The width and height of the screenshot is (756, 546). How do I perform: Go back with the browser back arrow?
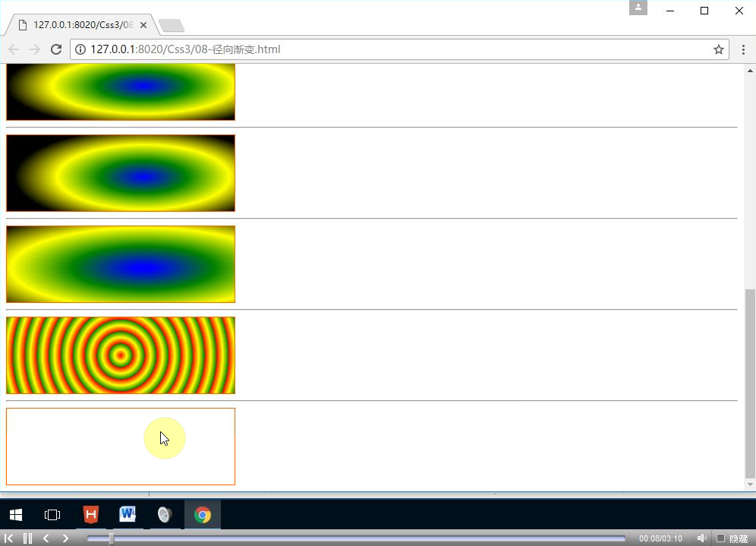tap(14, 49)
